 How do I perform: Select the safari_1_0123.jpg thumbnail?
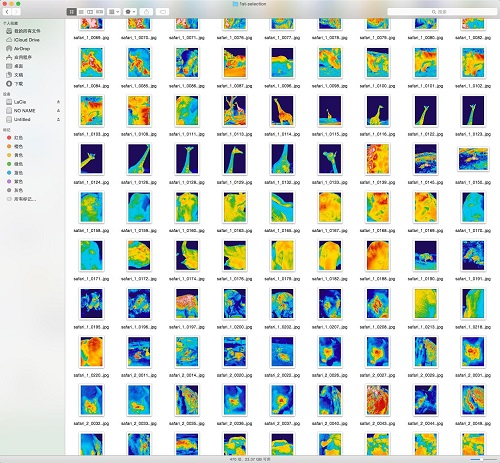[x=473, y=111]
